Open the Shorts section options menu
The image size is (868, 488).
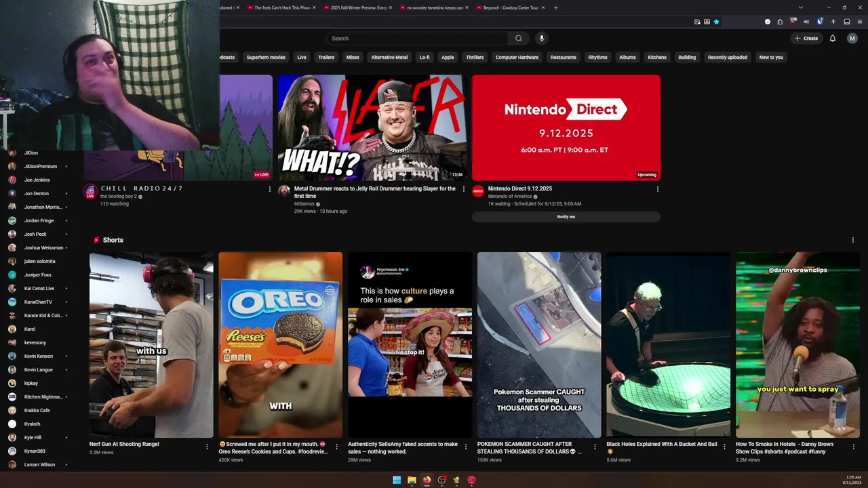tap(853, 240)
